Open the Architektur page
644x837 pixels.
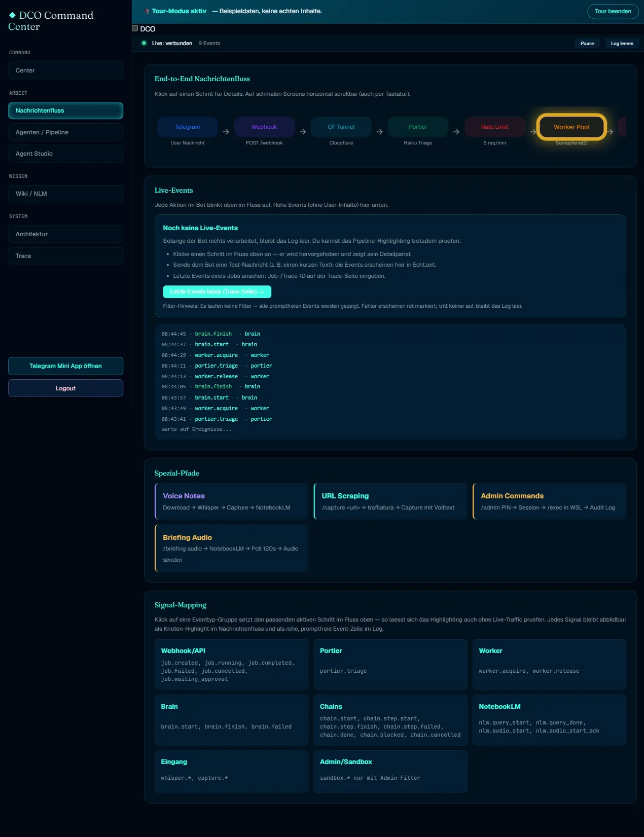click(65, 234)
